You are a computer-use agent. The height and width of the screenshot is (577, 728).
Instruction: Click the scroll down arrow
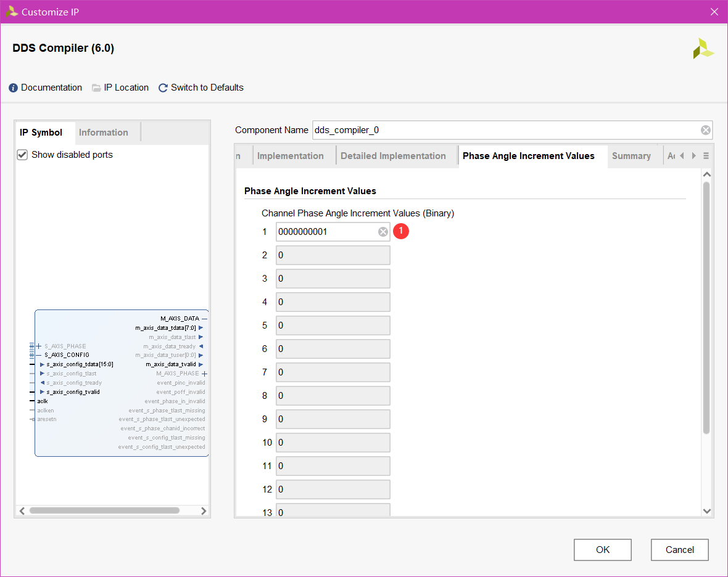click(x=706, y=511)
